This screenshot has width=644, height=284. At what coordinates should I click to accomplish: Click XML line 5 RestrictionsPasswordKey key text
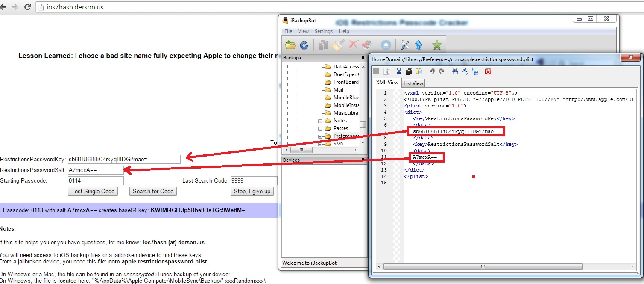463,118
